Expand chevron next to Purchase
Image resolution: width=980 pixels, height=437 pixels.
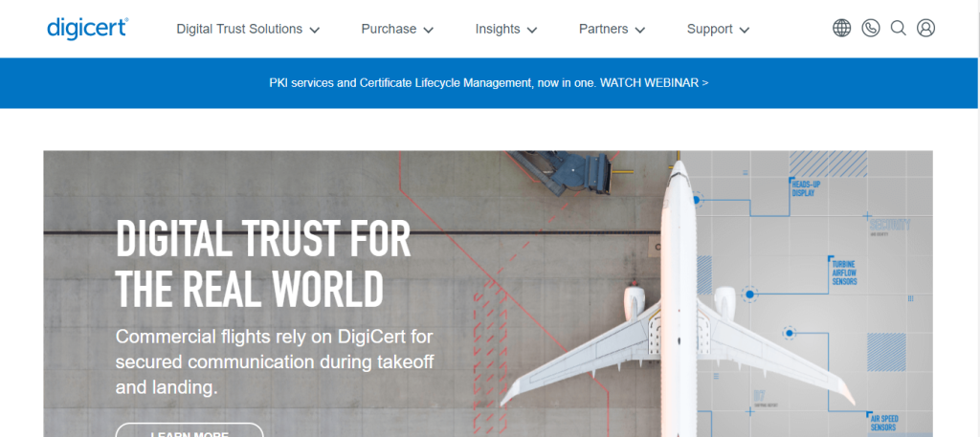pos(428,30)
